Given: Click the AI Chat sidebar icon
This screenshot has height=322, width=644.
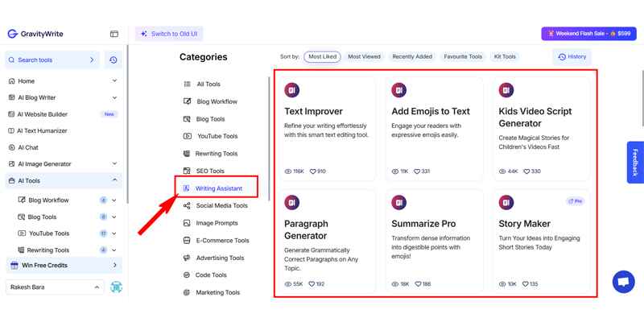Looking at the screenshot, I should click(11, 147).
